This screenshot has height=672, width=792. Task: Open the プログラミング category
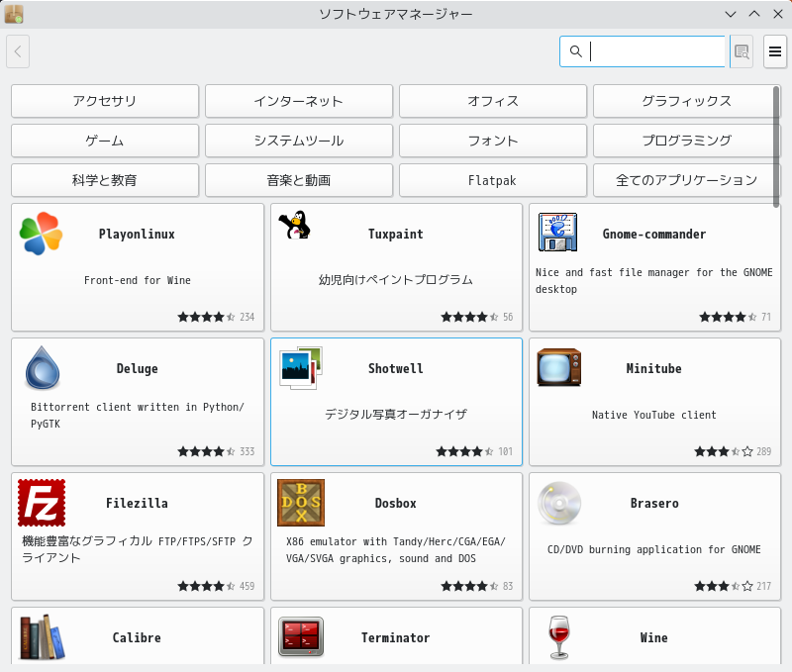[x=687, y=141]
